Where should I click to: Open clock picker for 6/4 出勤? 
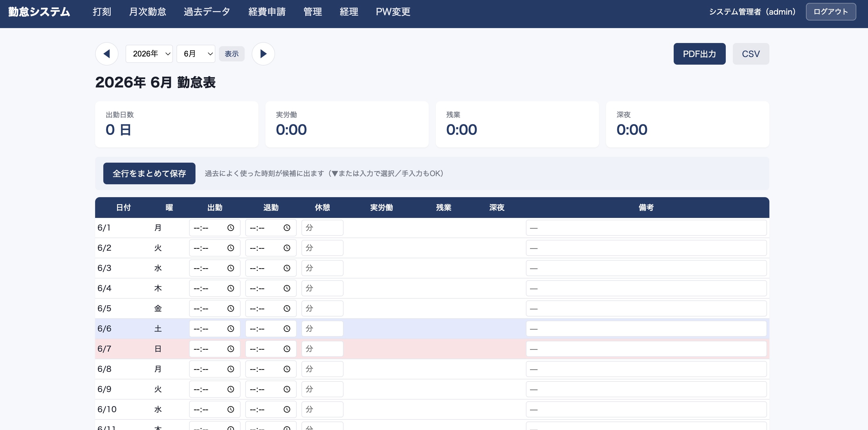pos(231,289)
